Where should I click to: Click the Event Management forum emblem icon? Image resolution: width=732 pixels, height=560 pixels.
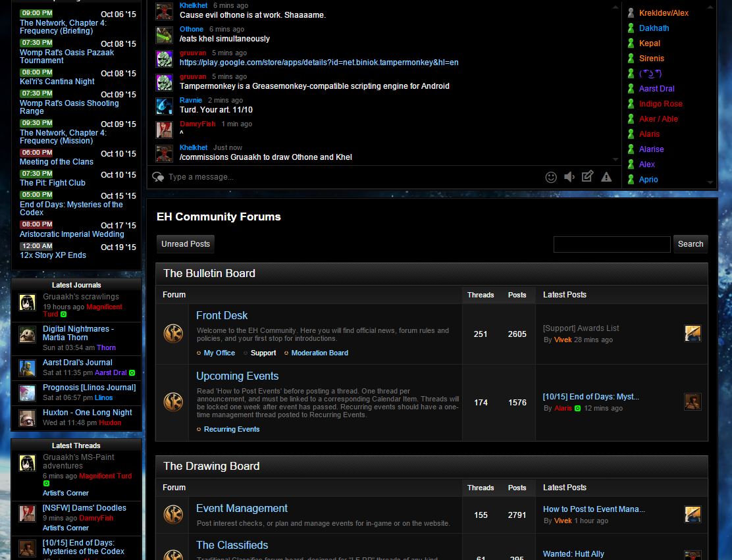pos(173,515)
